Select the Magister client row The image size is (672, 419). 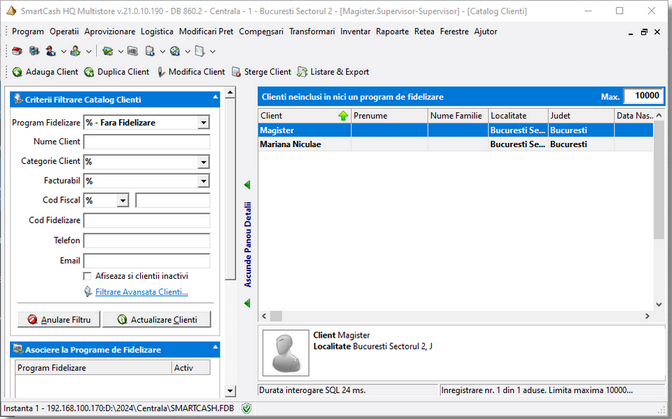[456, 130]
